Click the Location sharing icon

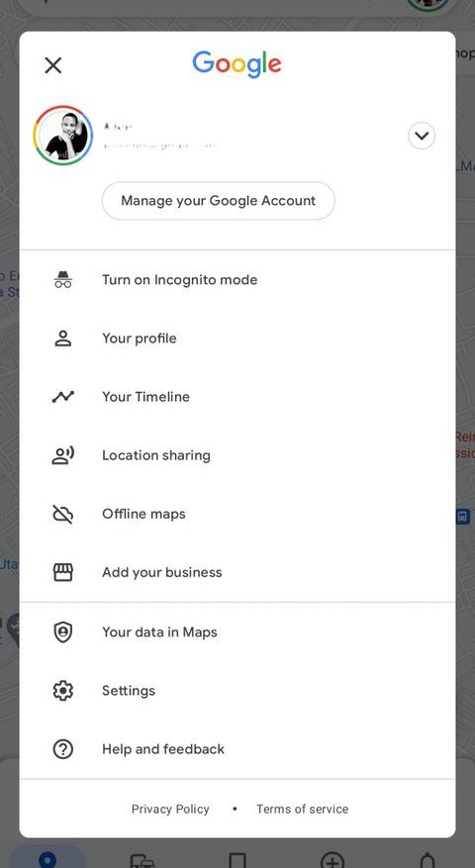[63, 455]
